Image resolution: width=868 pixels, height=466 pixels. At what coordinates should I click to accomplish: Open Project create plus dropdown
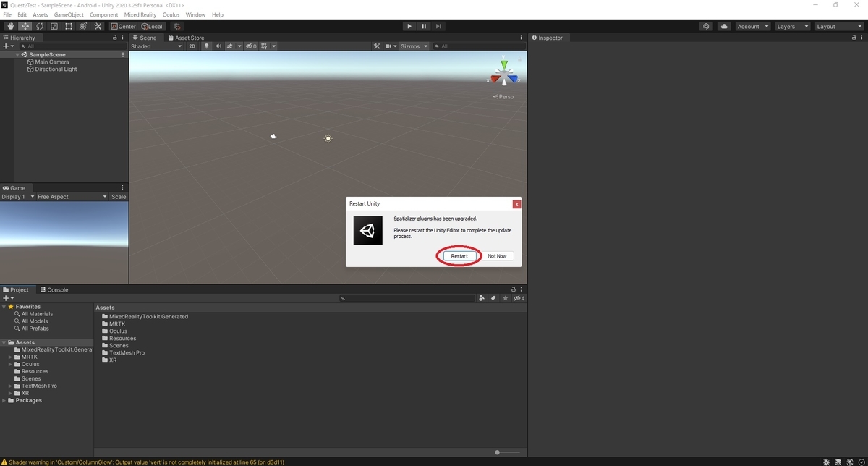[x=9, y=298]
